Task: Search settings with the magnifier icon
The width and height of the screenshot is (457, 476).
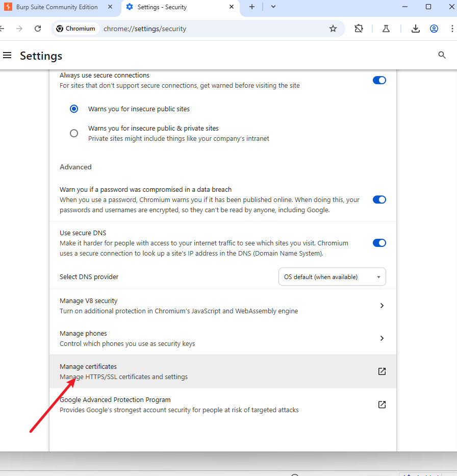Action: [x=442, y=55]
